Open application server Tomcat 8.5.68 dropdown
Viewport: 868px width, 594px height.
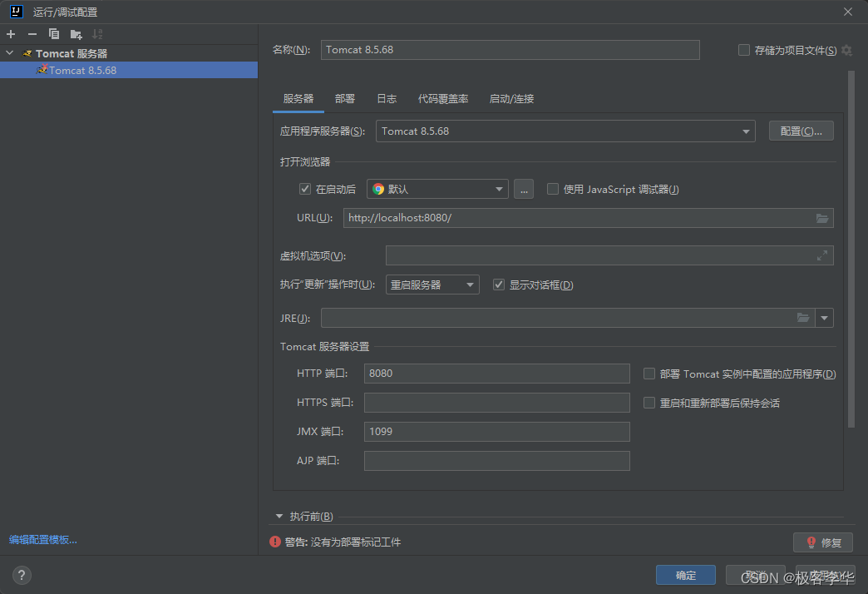[565, 131]
